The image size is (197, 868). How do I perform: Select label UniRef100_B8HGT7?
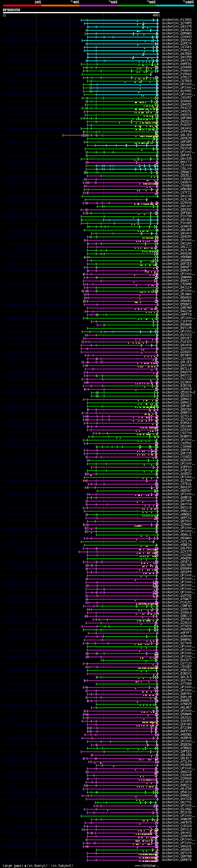pos(177,280)
